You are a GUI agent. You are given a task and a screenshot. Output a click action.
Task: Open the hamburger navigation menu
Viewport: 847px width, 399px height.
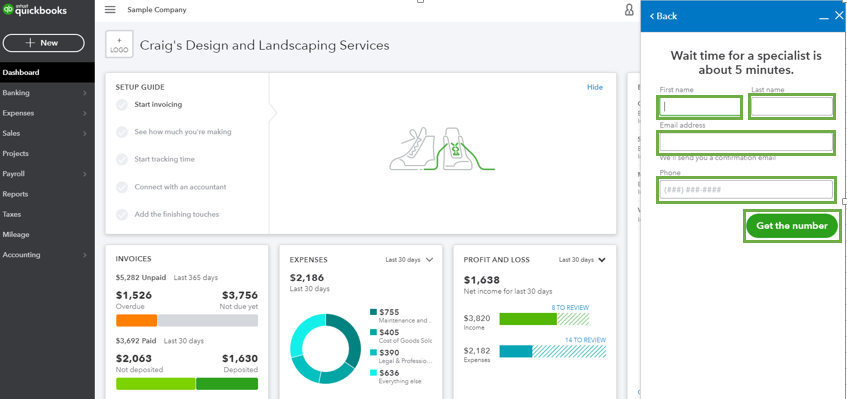pos(110,10)
